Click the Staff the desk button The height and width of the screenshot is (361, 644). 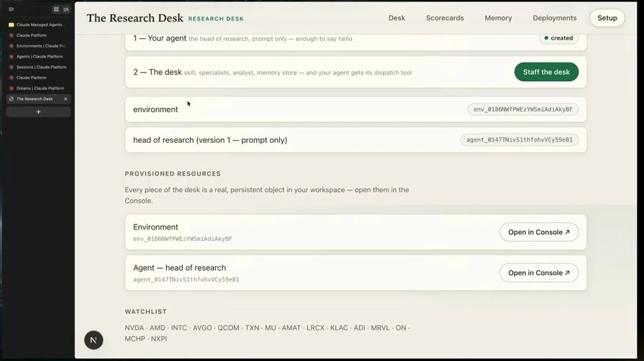pyautogui.click(x=546, y=72)
